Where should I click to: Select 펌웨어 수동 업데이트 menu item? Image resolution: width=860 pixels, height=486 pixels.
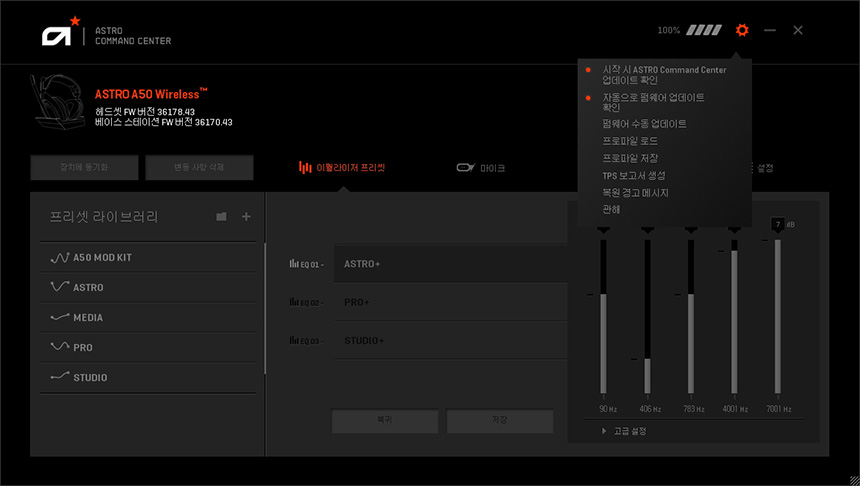coord(644,124)
